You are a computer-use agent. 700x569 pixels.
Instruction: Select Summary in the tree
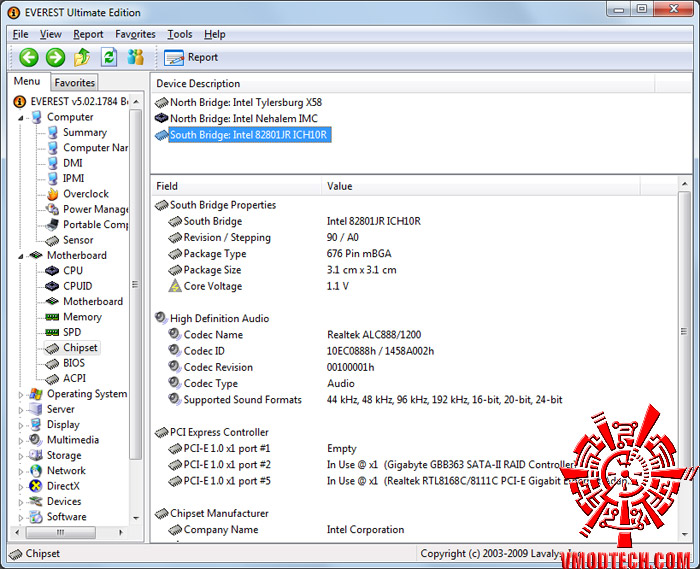point(85,133)
